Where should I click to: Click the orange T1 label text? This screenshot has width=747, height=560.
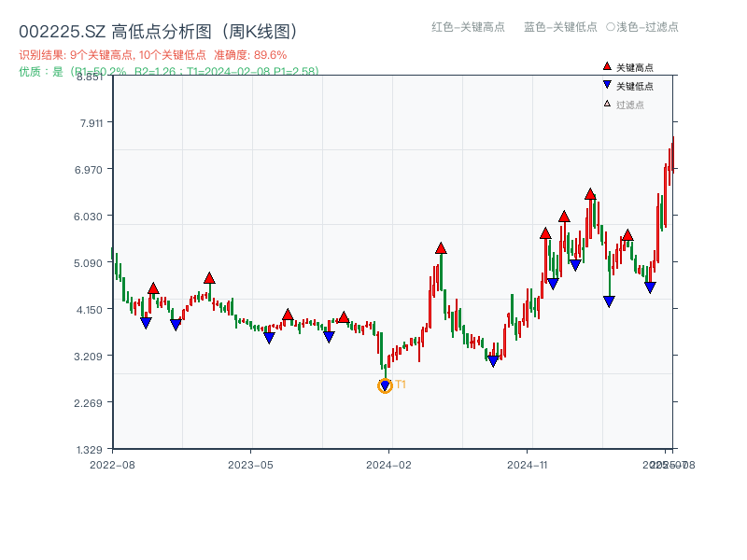[x=401, y=385]
